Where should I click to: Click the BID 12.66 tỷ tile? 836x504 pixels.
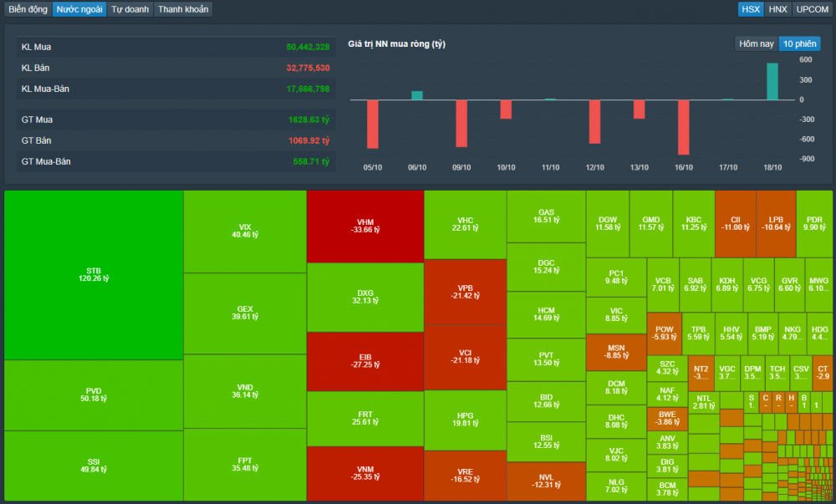[547, 401]
